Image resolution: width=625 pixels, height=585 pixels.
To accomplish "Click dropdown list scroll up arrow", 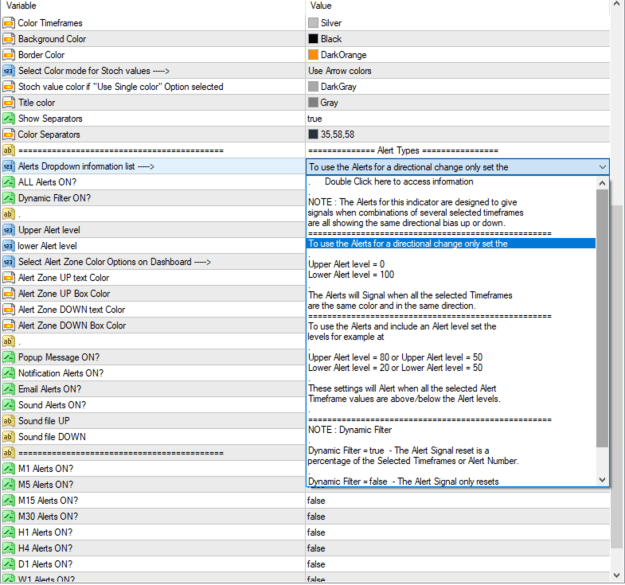I will [x=602, y=183].
